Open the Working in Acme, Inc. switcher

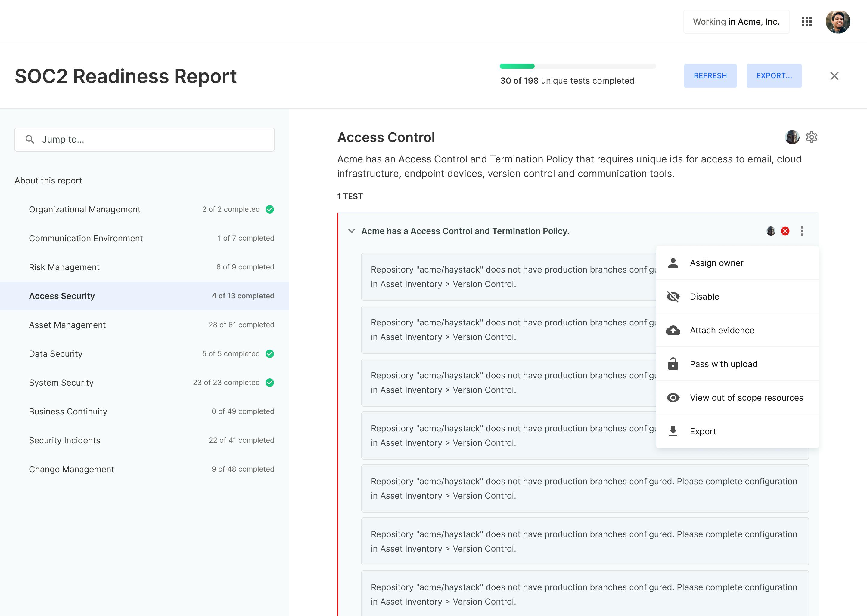click(x=736, y=22)
